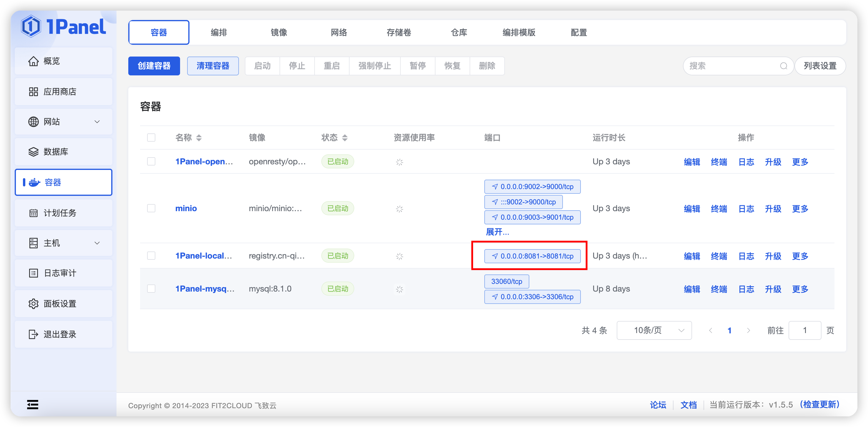Open 列表设置 list settings
The image size is (868, 427).
[x=820, y=66]
